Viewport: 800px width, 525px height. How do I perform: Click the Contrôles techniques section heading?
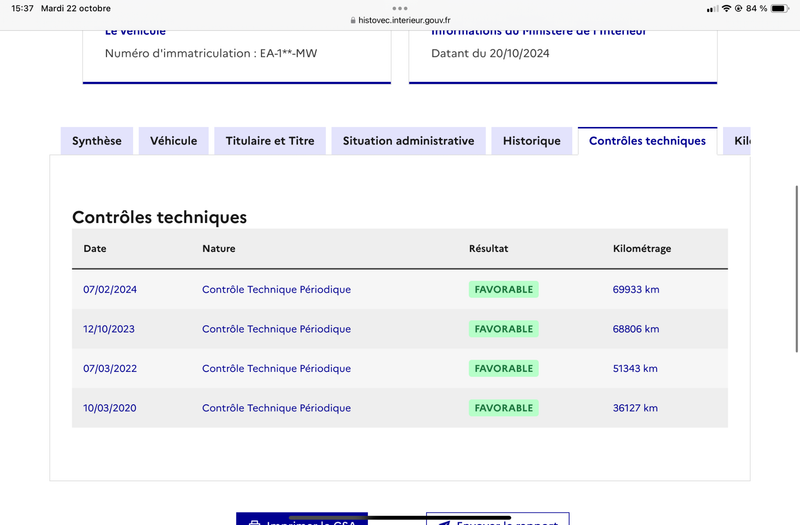(159, 217)
